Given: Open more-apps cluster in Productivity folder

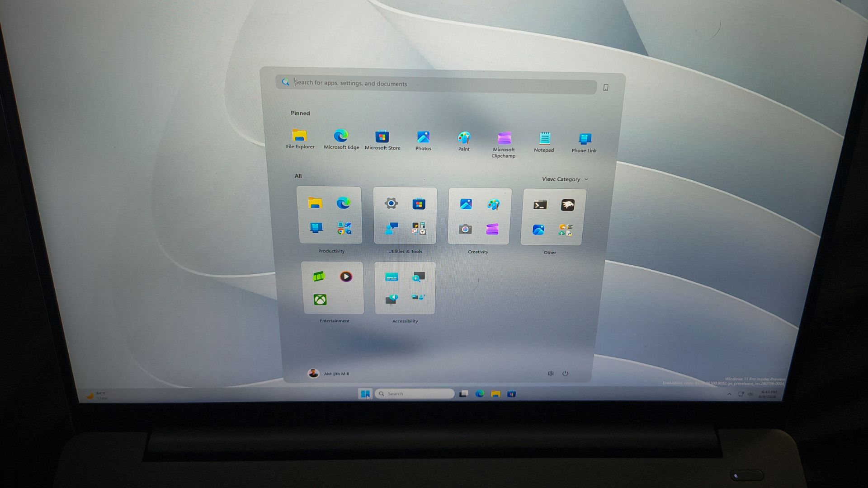Looking at the screenshot, I should (x=344, y=228).
